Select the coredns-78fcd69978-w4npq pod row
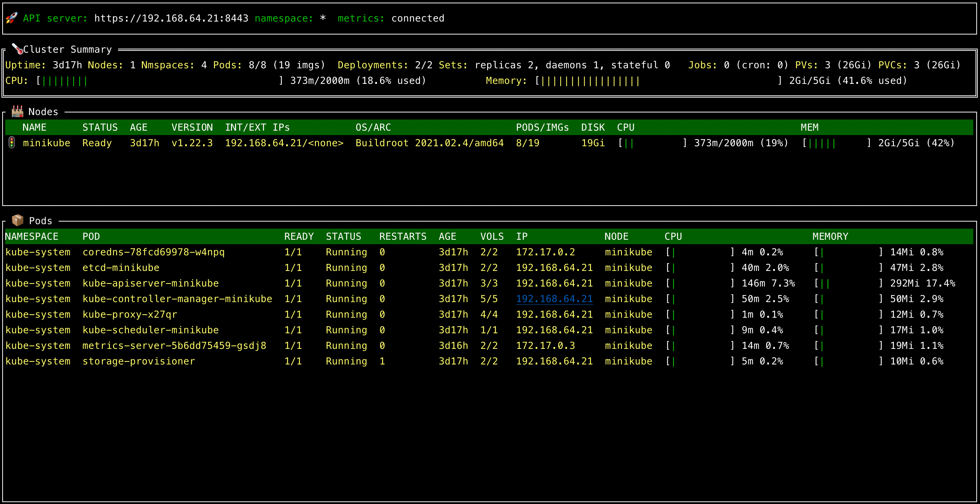Screen dimensions: 980x504 coord(153,252)
